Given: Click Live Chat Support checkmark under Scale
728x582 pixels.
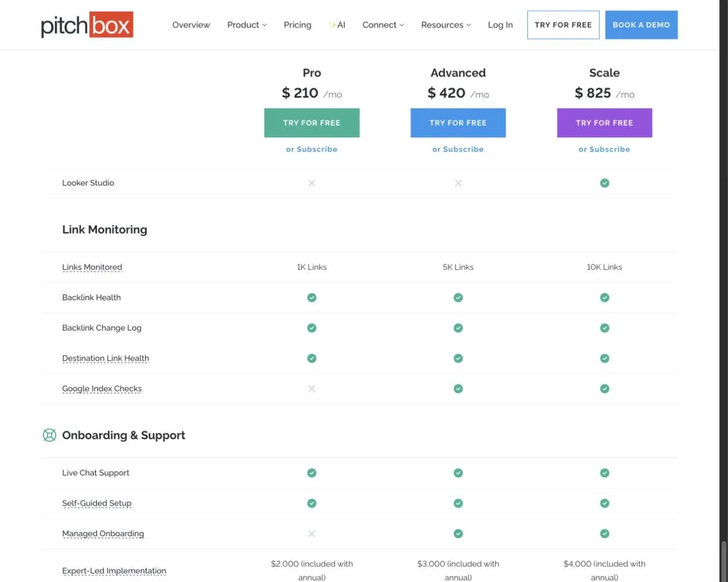Looking at the screenshot, I should click(604, 473).
